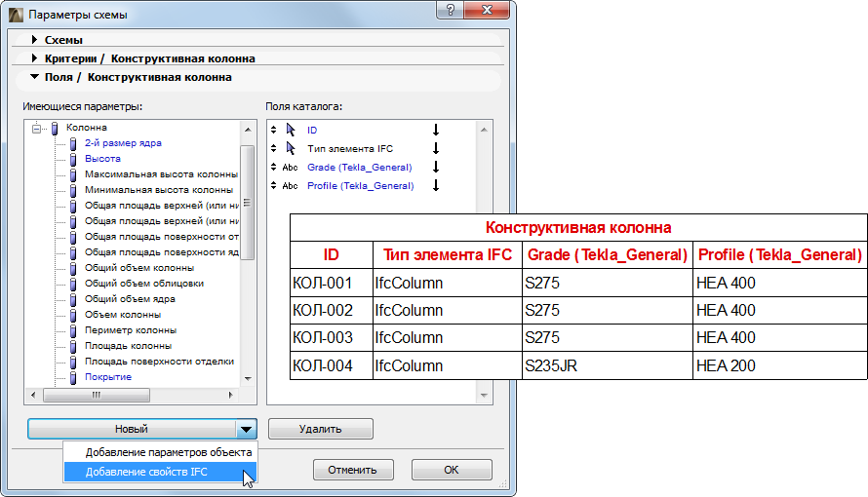Click HEA 200 cell in schedule table
The height and width of the screenshot is (497, 868).
(x=780, y=365)
